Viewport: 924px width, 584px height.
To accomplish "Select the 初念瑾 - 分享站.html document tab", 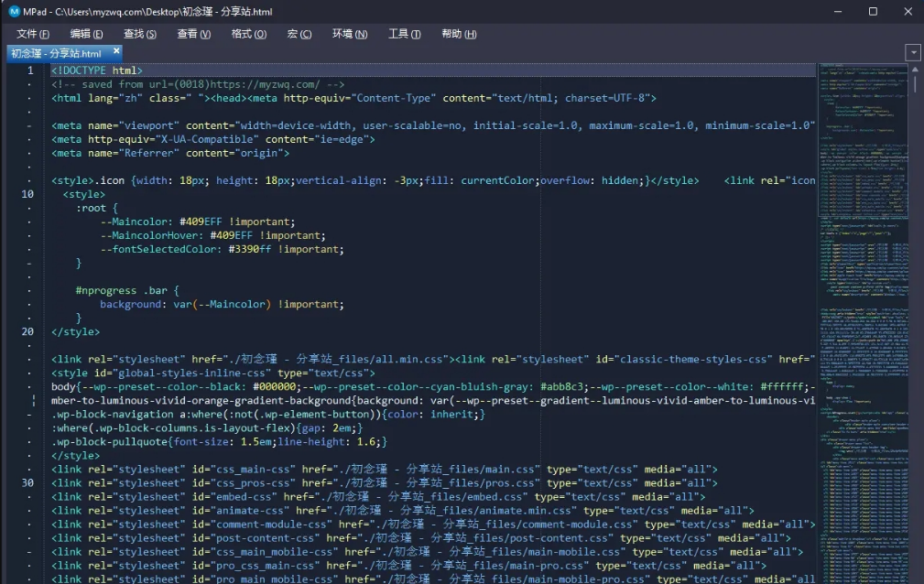I will click(x=56, y=53).
